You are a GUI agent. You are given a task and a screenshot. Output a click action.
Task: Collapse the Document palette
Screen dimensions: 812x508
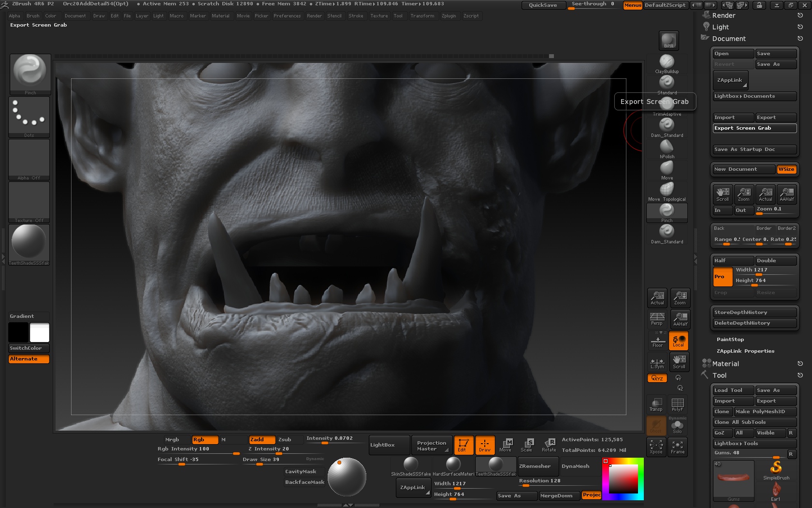click(729, 39)
